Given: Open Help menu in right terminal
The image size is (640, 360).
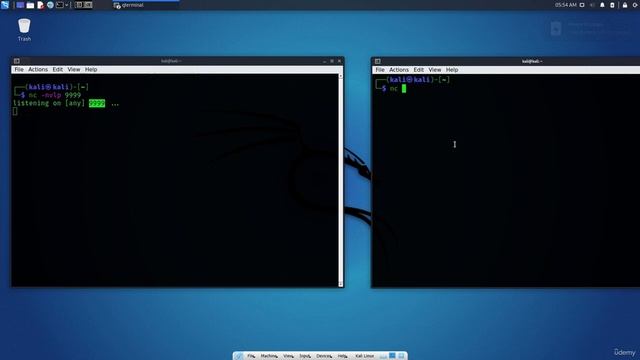Looking at the screenshot, I should tap(452, 70).
